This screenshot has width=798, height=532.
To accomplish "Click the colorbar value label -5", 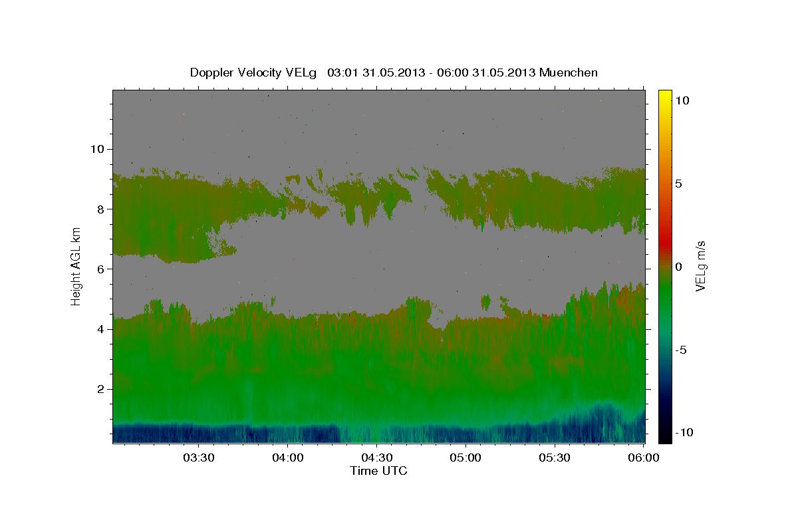I will pos(680,350).
